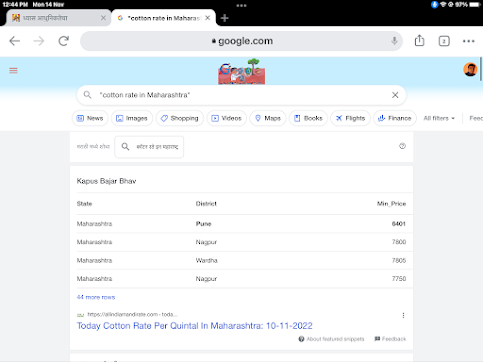Select the 'Wardha' district cell
This screenshot has width=483, height=362.
[207, 260]
